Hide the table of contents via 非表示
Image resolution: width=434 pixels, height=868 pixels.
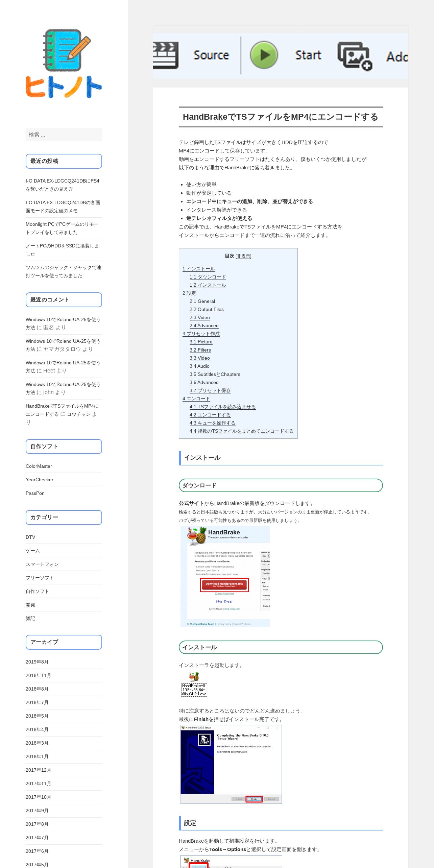click(243, 256)
